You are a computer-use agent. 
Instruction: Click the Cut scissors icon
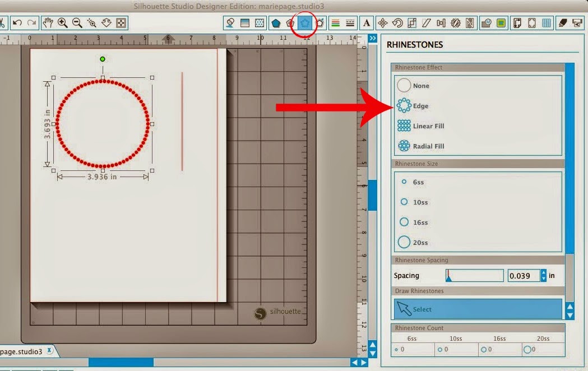pos(2,23)
